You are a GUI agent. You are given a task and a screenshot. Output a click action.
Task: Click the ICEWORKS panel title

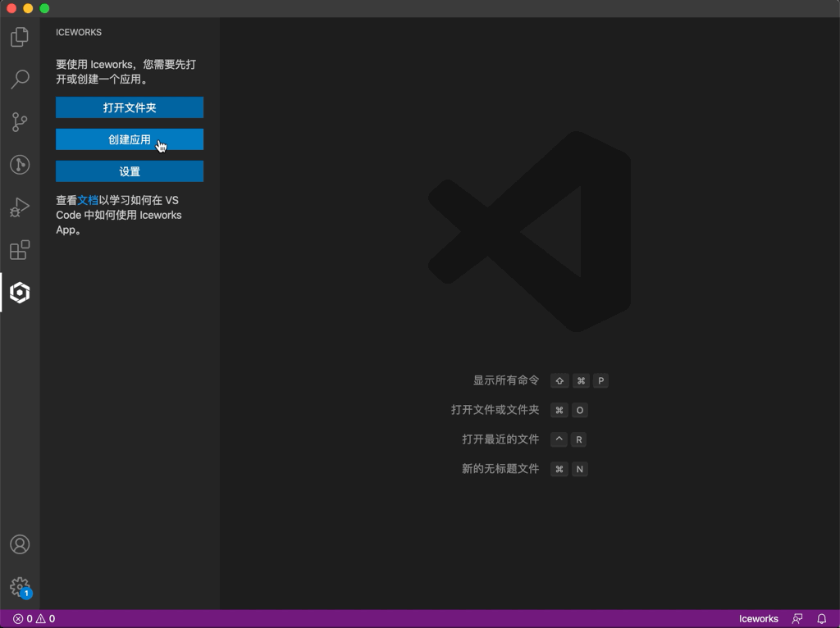tap(79, 32)
